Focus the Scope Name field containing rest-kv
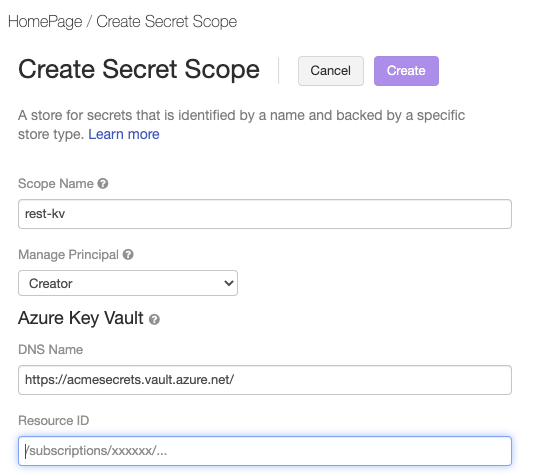The width and height of the screenshot is (533, 474). 265,214
